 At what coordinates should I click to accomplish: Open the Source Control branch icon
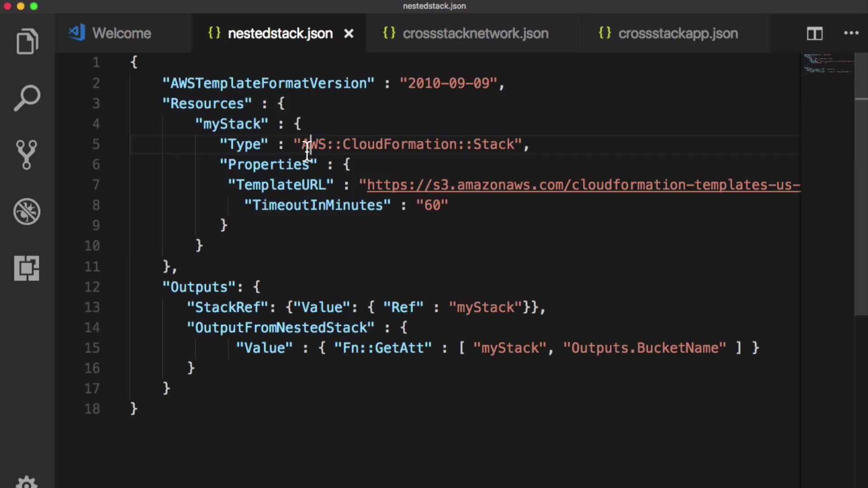(27, 155)
